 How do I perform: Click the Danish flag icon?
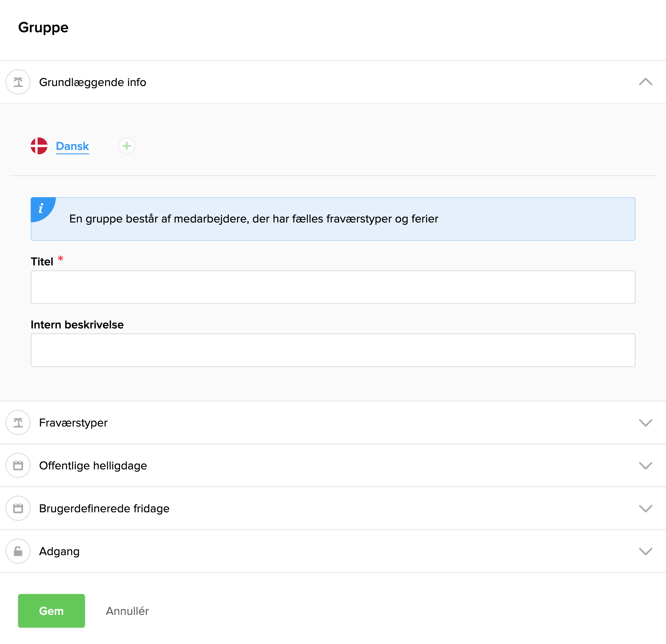[x=39, y=146]
